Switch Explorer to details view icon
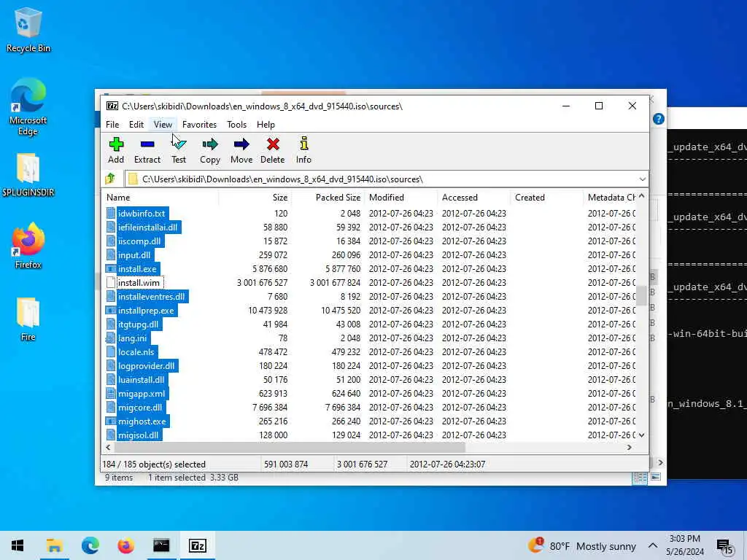This screenshot has width=747, height=560. (640, 477)
